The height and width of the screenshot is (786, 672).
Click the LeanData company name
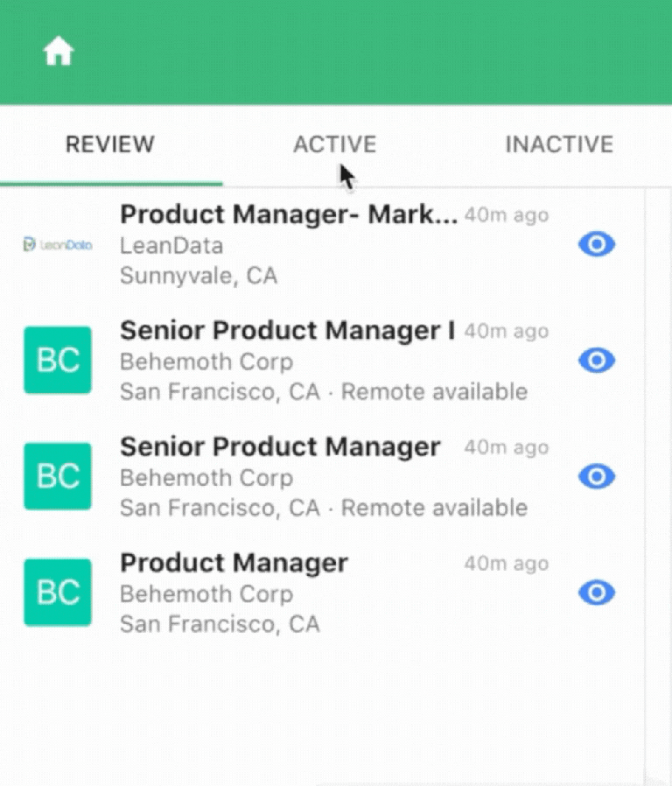(171, 245)
